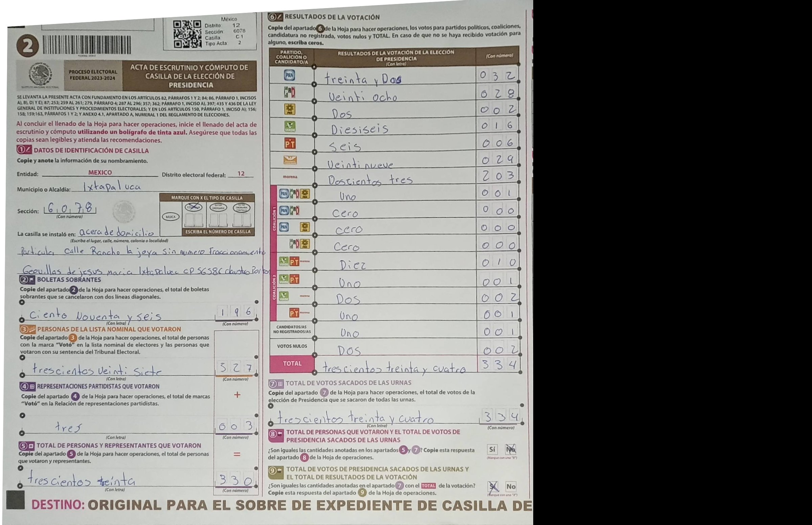
Task: Click the section 1 badge before 'Datos de identificación'
Action: (x=24, y=150)
